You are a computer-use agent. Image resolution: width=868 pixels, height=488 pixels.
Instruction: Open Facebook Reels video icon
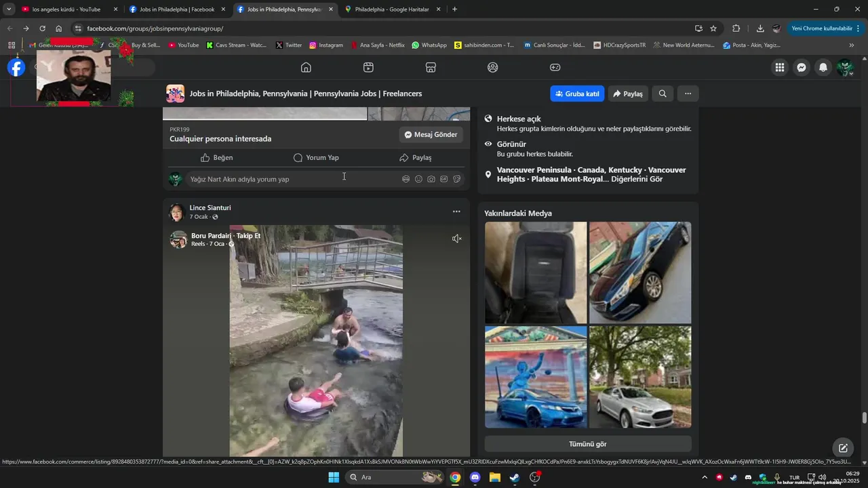tap(368, 67)
